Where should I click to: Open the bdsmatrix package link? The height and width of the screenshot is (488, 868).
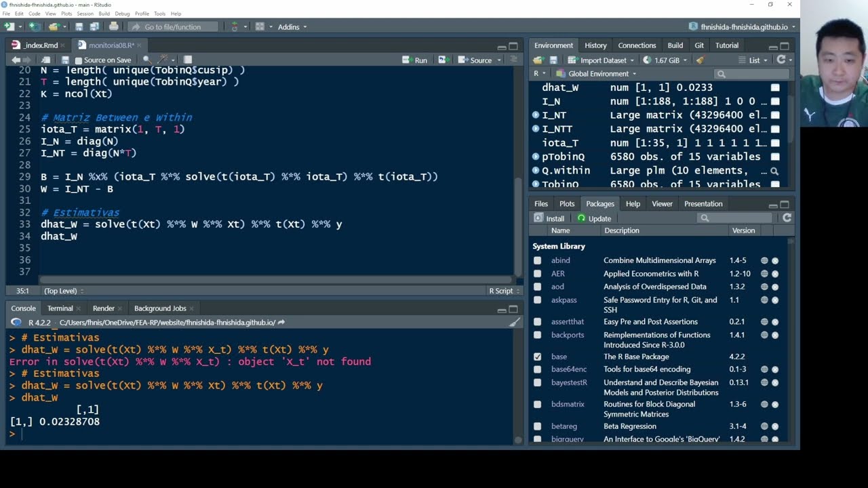(x=568, y=405)
